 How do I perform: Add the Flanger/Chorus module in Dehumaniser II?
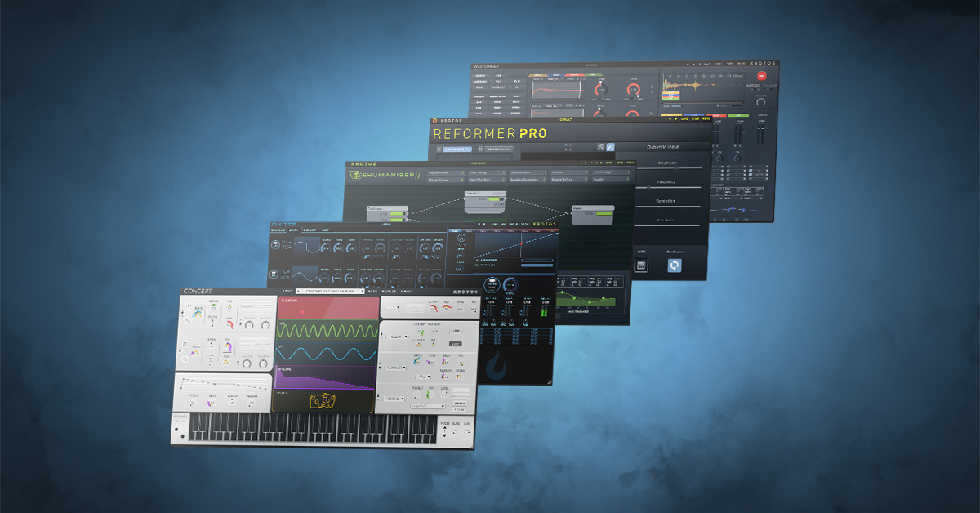[445, 180]
